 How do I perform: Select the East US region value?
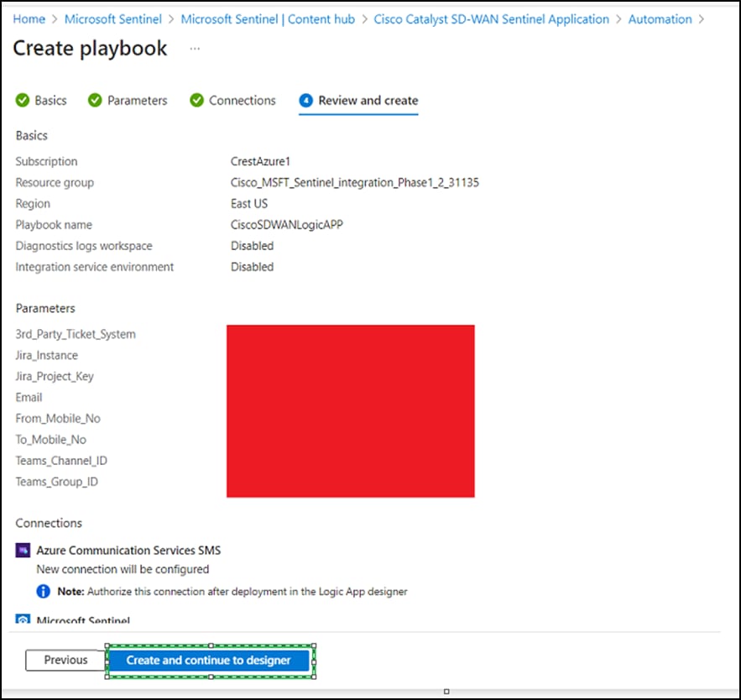[249, 204]
